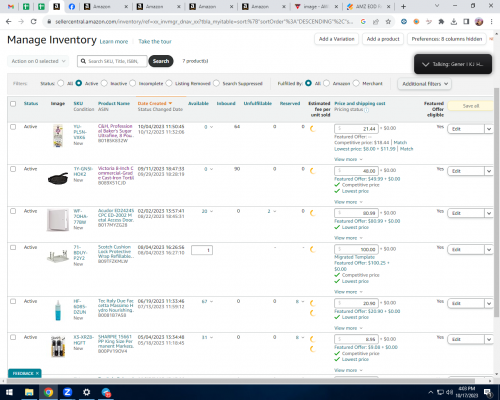Tick the select-all checkbox in table header
Image resolution: width=500 pixels, height=400 pixels.
click(x=13, y=104)
